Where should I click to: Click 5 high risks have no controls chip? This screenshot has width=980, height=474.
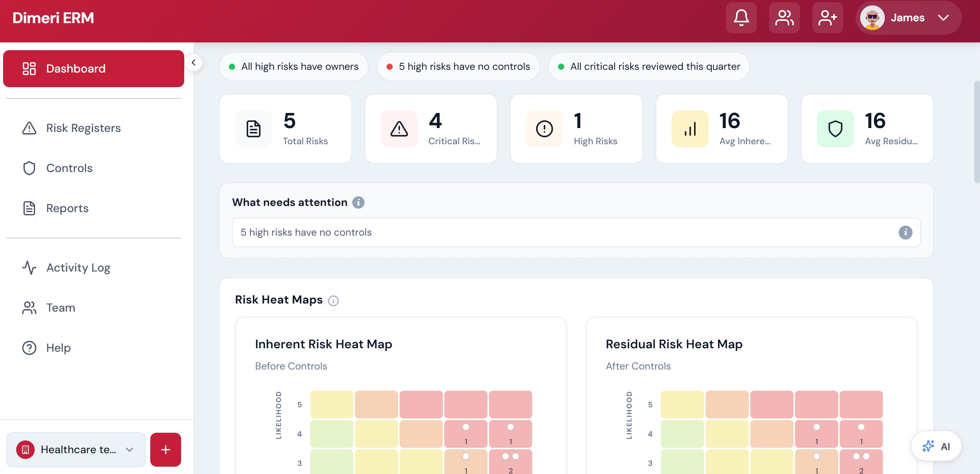pyautogui.click(x=458, y=66)
